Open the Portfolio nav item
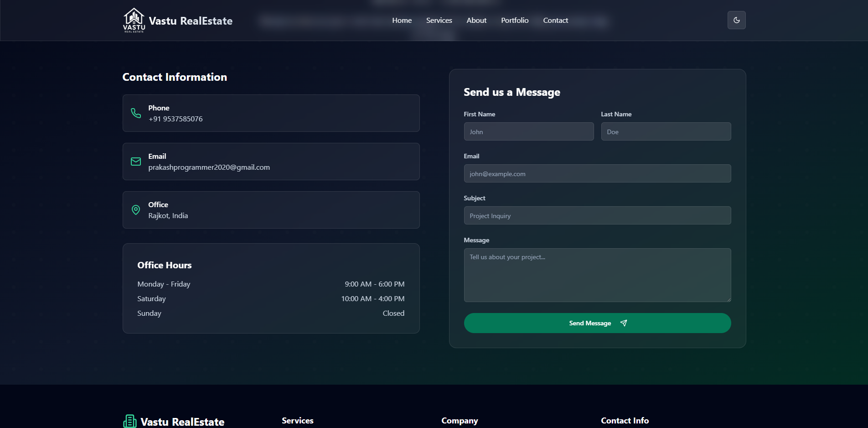 (515, 20)
